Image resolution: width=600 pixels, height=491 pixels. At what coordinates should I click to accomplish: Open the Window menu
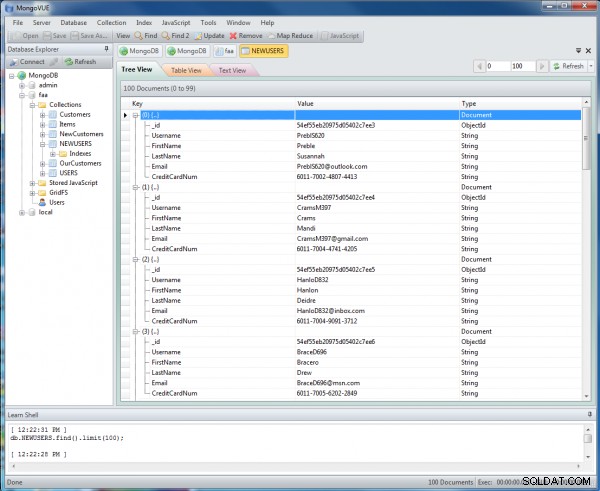click(x=238, y=23)
